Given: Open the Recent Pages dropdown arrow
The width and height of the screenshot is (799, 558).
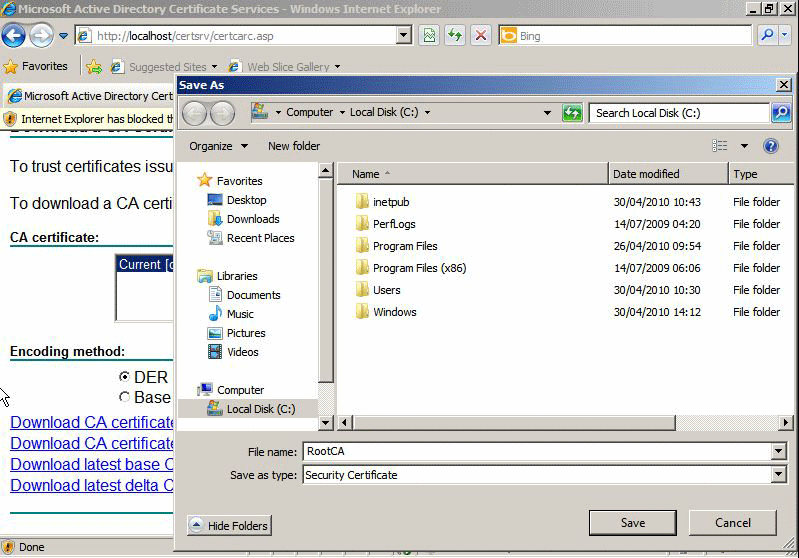Looking at the screenshot, I should coord(63,36).
